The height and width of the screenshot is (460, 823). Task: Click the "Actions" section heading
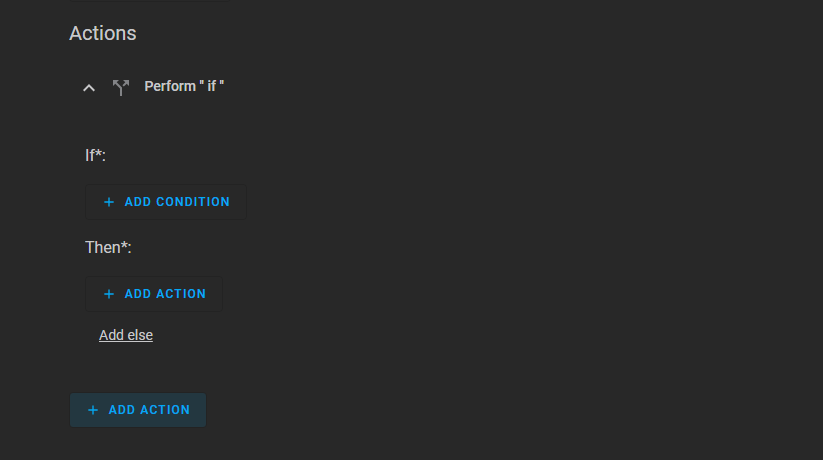pos(103,33)
